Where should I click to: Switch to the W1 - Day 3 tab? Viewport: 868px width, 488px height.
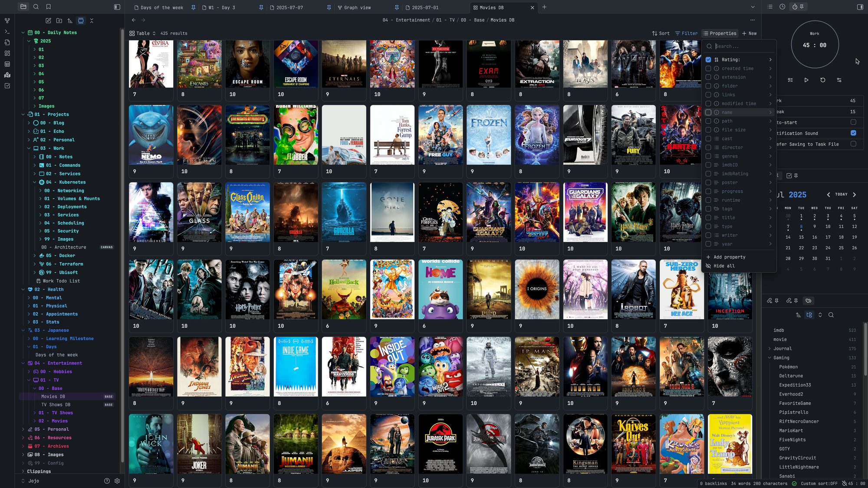pyautogui.click(x=221, y=7)
